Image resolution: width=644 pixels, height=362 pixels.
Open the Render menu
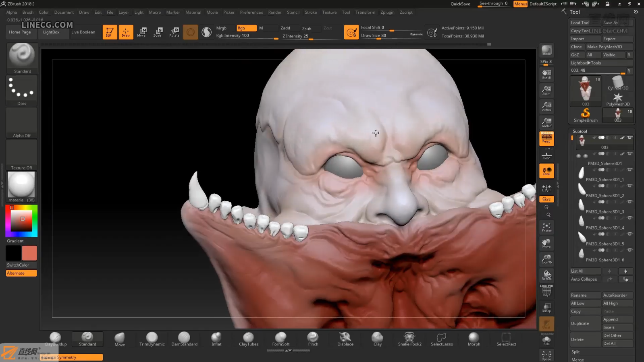pyautogui.click(x=275, y=12)
